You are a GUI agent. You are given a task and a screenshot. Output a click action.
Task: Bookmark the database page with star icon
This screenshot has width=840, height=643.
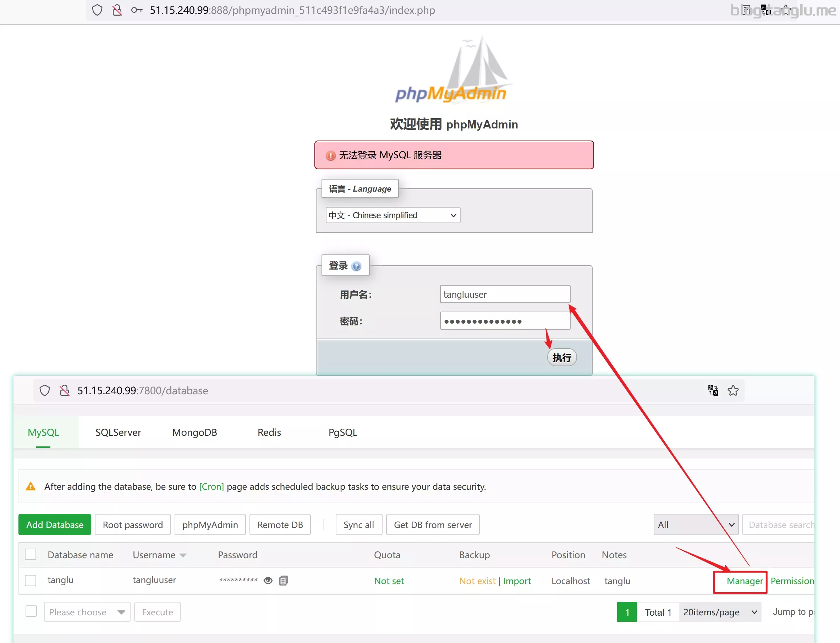(733, 390)
